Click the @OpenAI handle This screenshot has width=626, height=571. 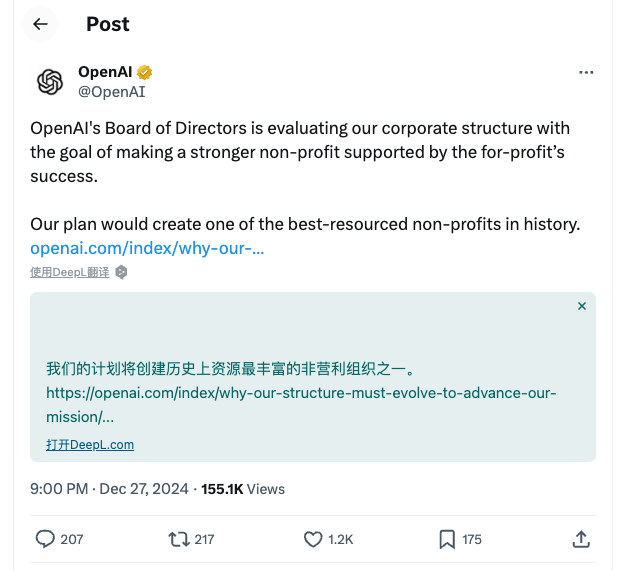pos(111,92)
